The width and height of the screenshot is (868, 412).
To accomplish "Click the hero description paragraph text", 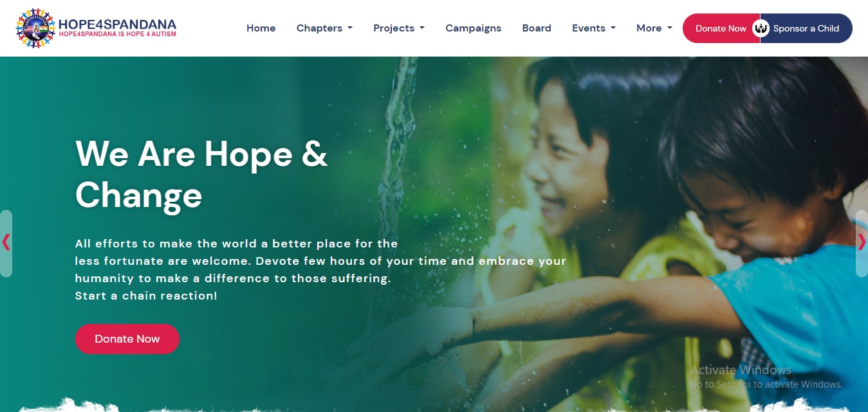I will tap(320, 270).
